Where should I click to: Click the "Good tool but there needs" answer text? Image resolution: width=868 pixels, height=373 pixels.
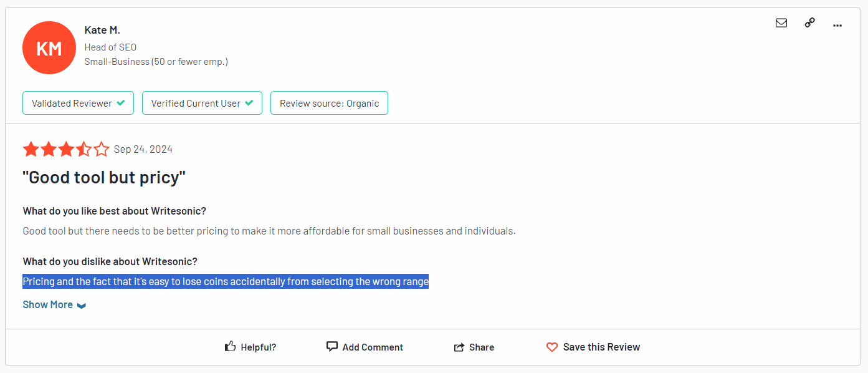click(269, 231)
